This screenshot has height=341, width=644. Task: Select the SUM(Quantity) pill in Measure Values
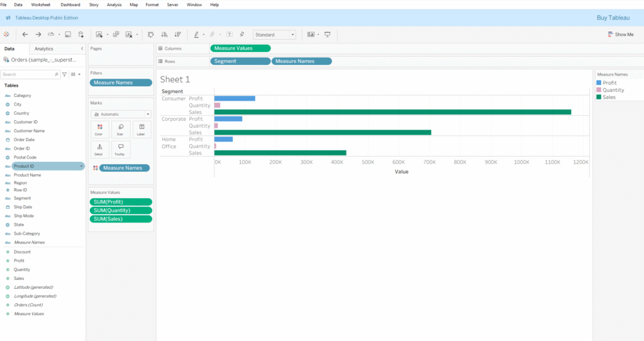(x=120, y=211)
